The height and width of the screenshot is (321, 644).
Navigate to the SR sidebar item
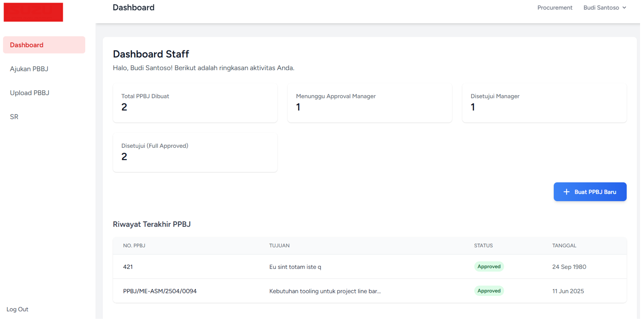(x=14, y=117)
